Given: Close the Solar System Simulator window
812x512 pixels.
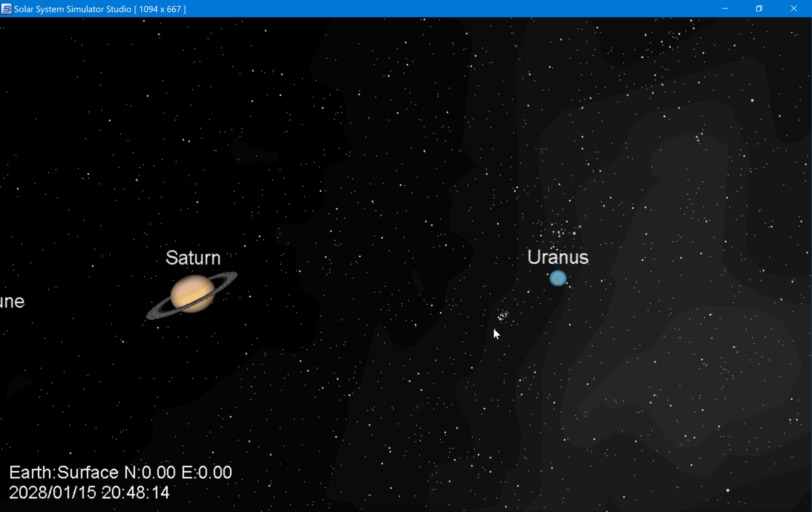Looking at the screenshot, I should tap(794, 9).
